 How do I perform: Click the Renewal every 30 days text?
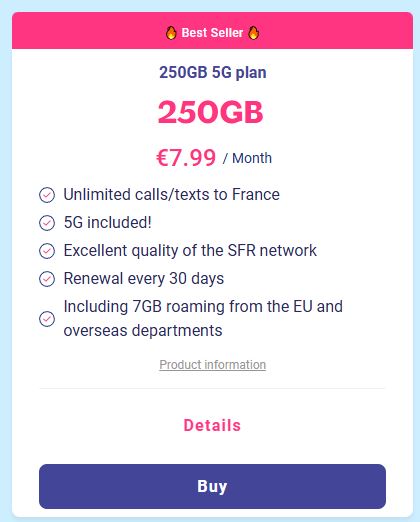click(144, 279)
